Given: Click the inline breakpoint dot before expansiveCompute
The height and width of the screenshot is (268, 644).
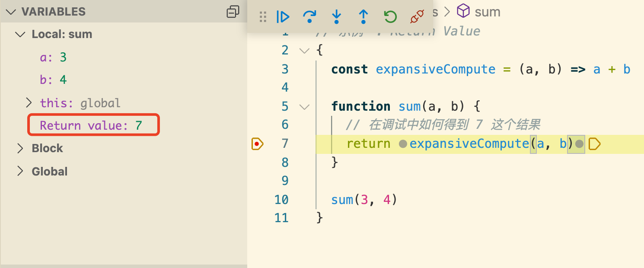Looking at the screenshot, I should click(403, 144).
